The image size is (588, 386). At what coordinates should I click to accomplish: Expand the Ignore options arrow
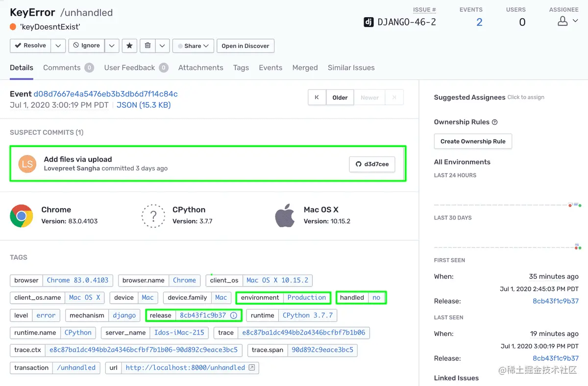(112, 46)
